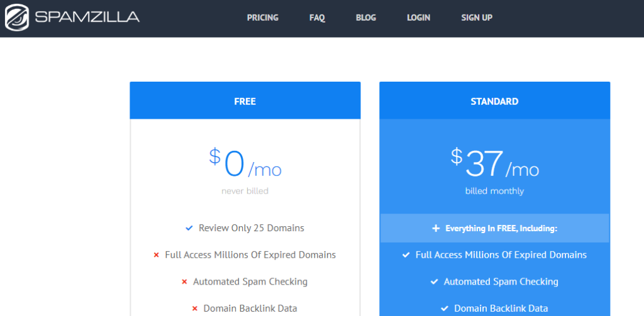This screenshot has height=316, width=644.
Task: Click STANDARD plan 'Domain Backlink Data' text
Action: 501,308
